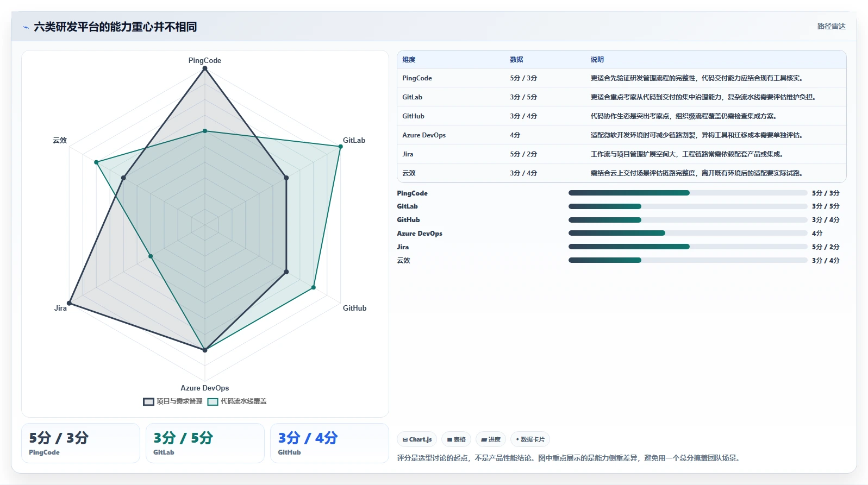Click the dark data point at the Jira vertex
Viewport: 868px width, 485px height.
tap(69, 303)
